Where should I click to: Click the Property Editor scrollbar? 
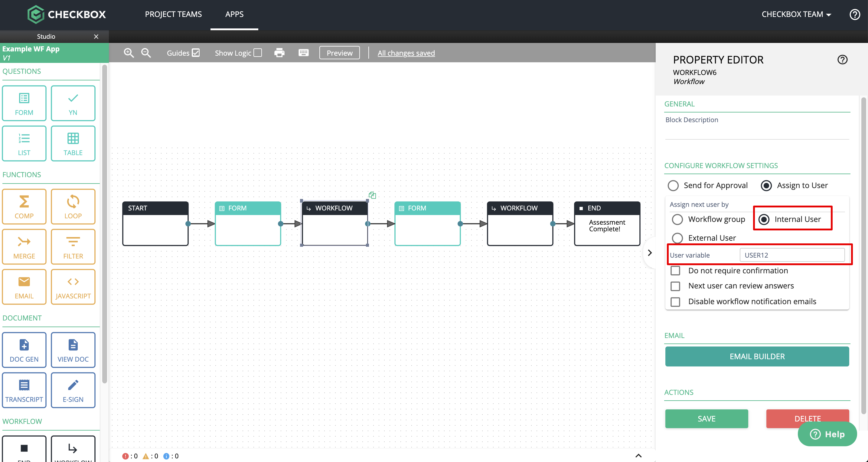click(863, 256)
